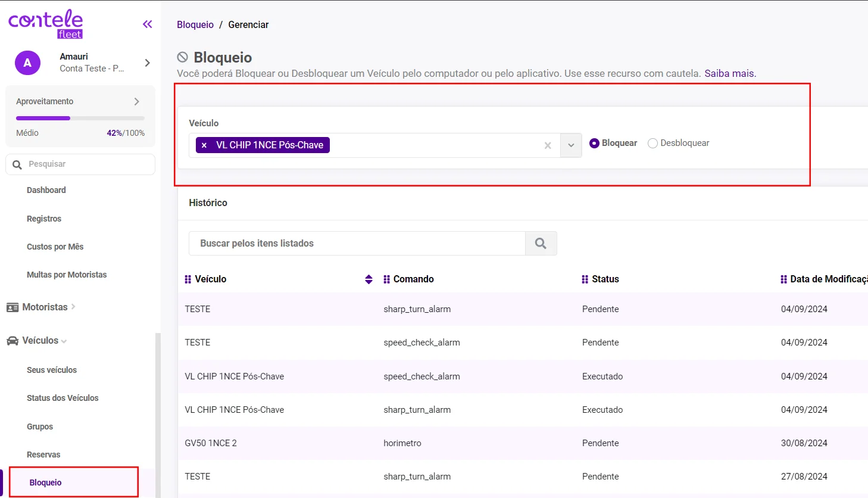
Task: Select Bloqueio in the sidebar
Action: [46, 483]
